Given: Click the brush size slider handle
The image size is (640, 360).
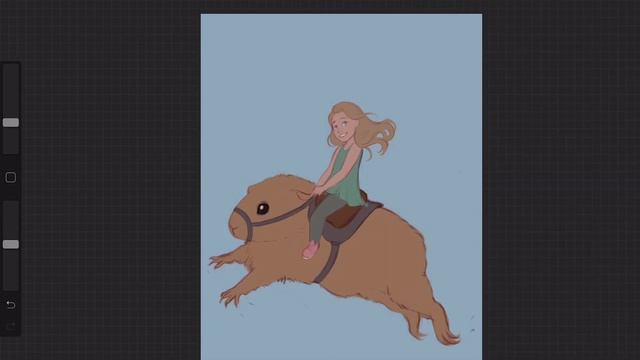Looking at the screenshot, I should coord(11,122).
